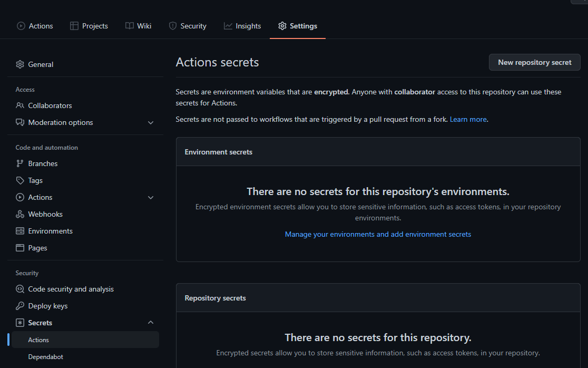Click the Secrets sidebar label
Viewport: 588px width, 368px height.
click(40, 323)
